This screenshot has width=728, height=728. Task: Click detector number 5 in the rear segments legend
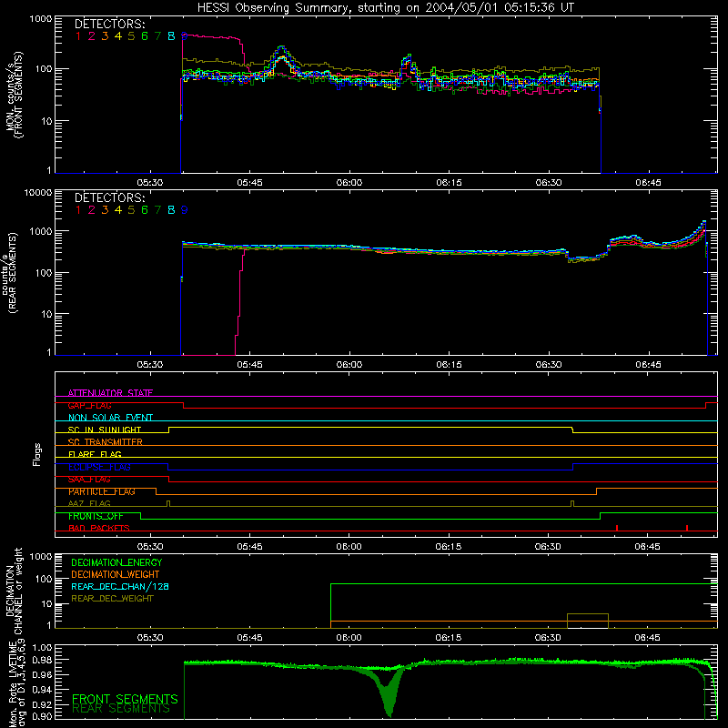[x=131, y=210]
